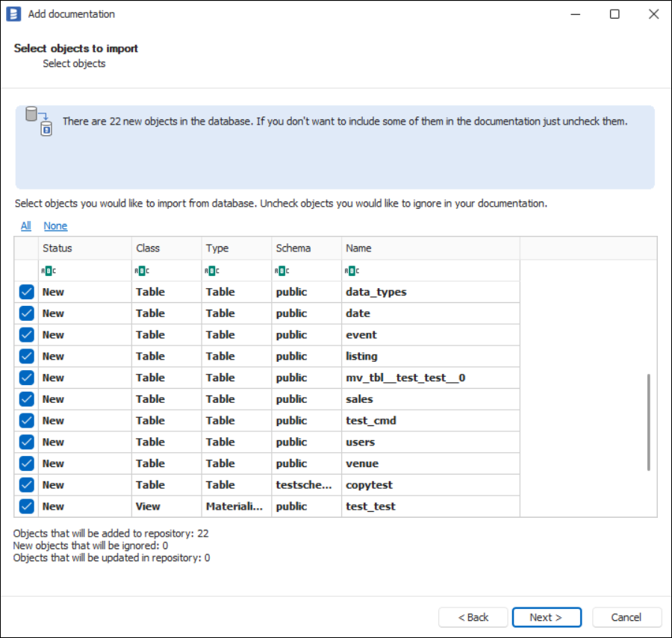Select the date name cell
The image size is (672, 638).
click(x=431, y=313)
